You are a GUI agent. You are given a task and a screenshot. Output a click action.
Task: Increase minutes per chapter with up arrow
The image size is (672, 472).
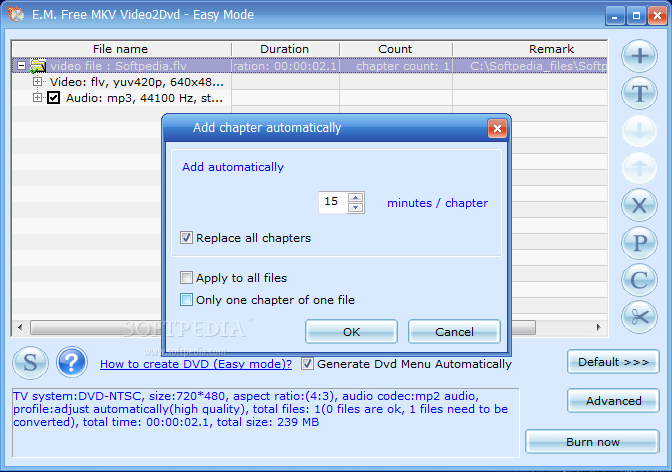pyautogui.click(x=356, y=197)
